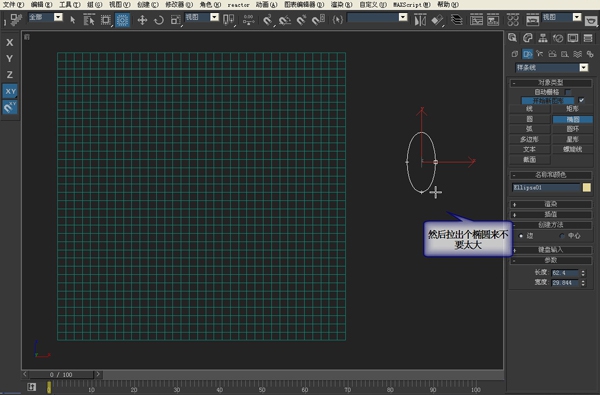Choose the rectangular selection region tool
Screen dimensions: 600x395
point(106,20)
